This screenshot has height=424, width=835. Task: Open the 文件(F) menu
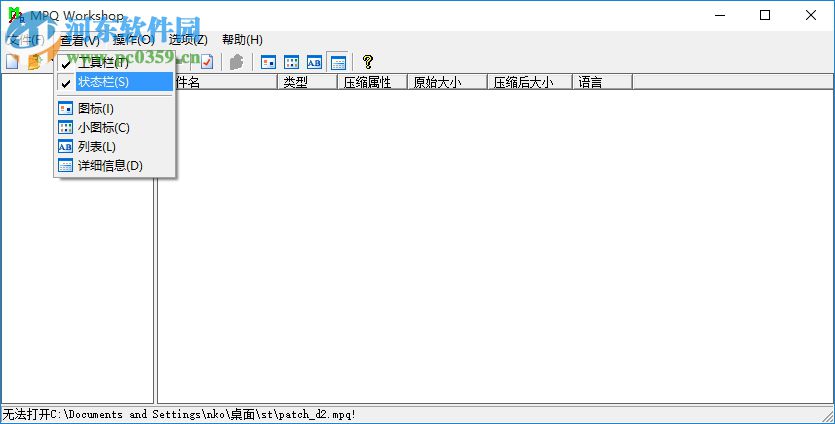(x=27, y=40)
